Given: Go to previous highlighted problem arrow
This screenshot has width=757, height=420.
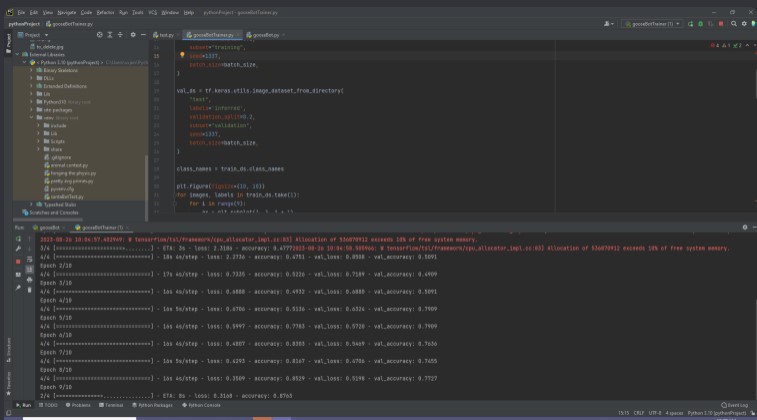Looking at the screenshot, I should 747,45.
